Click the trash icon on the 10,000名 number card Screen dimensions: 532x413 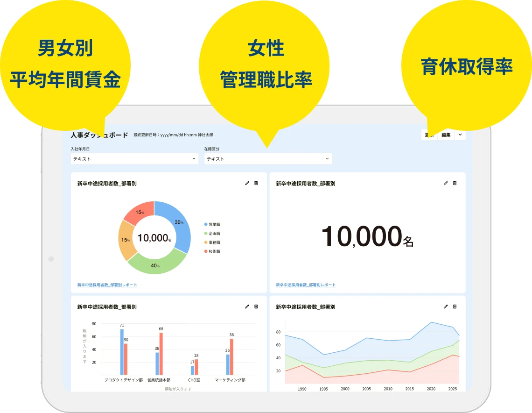click(455, 184)
